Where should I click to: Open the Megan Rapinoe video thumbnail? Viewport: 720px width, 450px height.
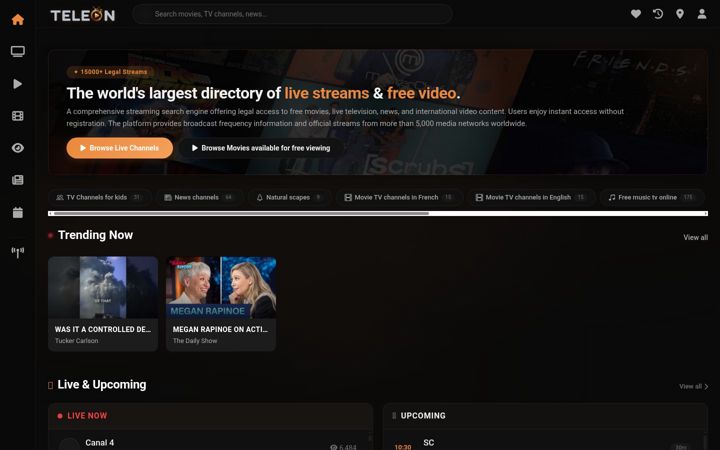221,287
